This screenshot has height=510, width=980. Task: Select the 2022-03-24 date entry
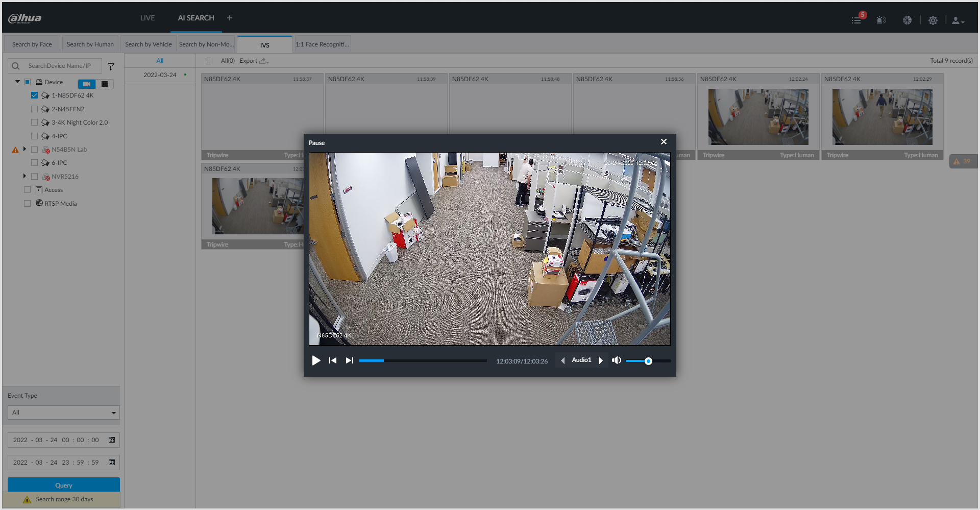click(x=160, y=75)
